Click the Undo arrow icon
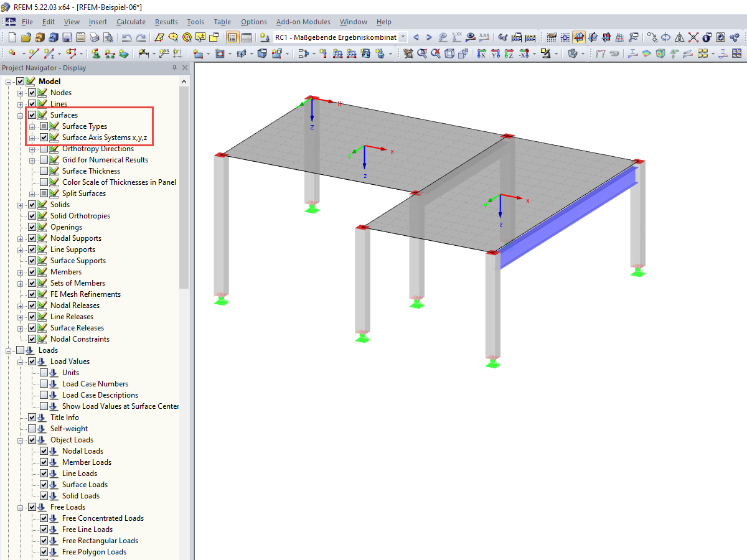 point(126,37)
